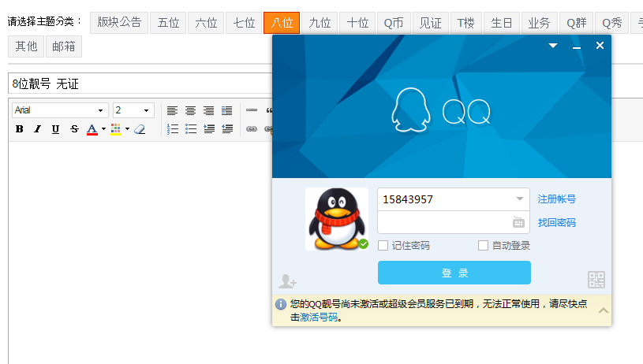
Task: Open the on-screen soft keyboard icon
Action: coord(518,222)
